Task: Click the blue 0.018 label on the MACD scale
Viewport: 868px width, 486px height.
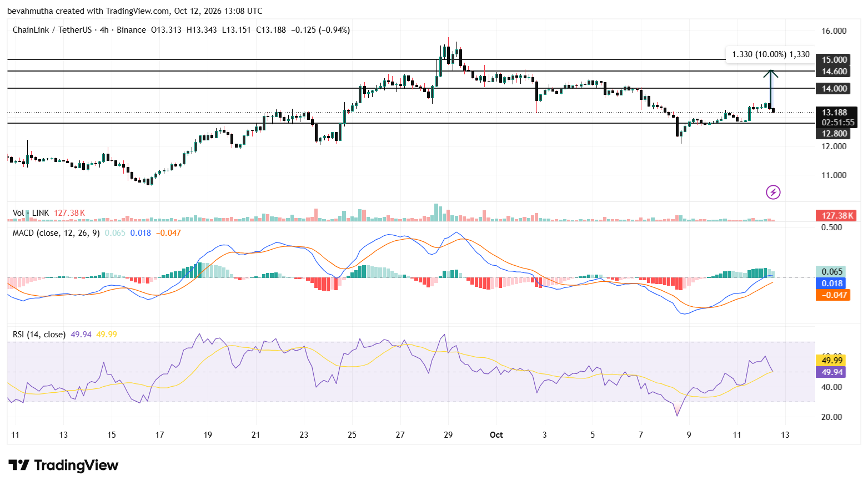Action: [x=831, y=283]
